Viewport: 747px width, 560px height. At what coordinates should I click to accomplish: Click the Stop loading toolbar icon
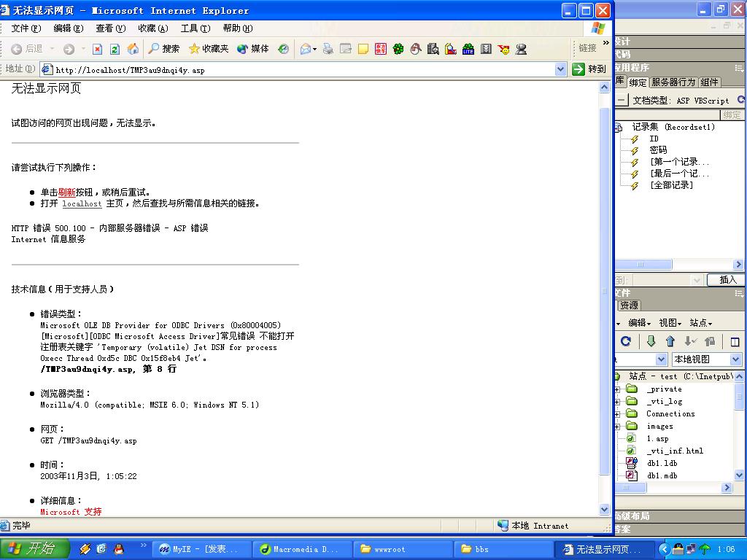point(97,49)
